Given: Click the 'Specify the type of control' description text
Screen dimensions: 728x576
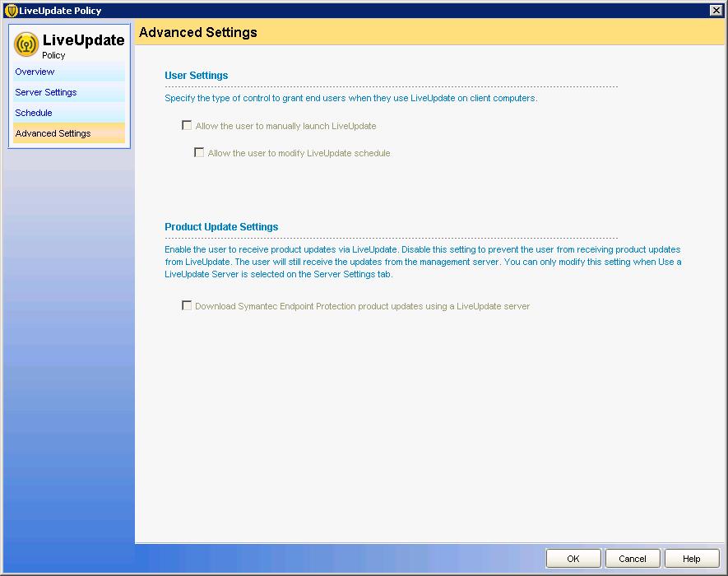Looking at the screenshot, I should coord(351,98).
